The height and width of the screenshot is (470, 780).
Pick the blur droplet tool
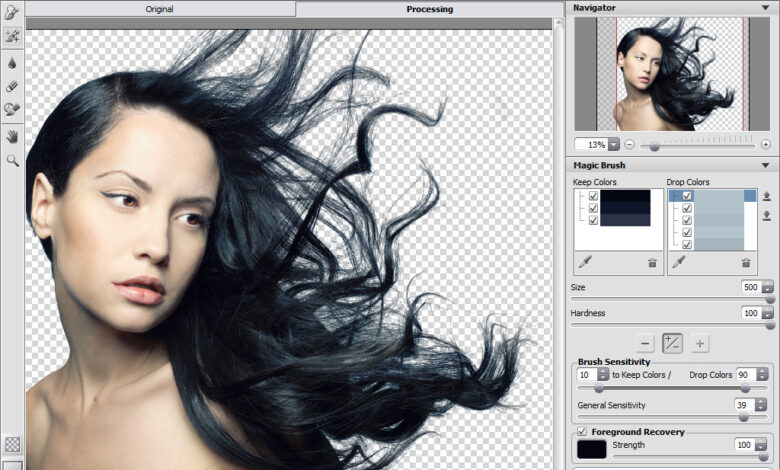tap(12, 61)
